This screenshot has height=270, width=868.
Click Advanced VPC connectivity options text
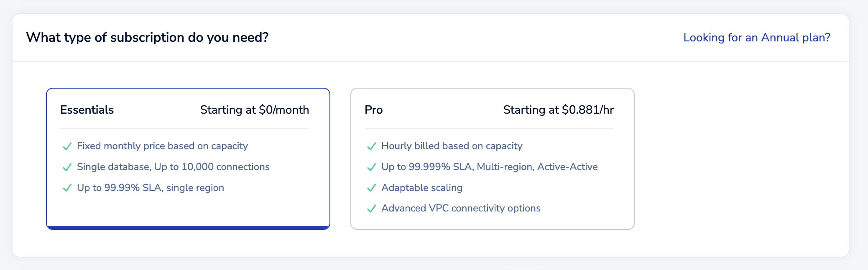461,208
